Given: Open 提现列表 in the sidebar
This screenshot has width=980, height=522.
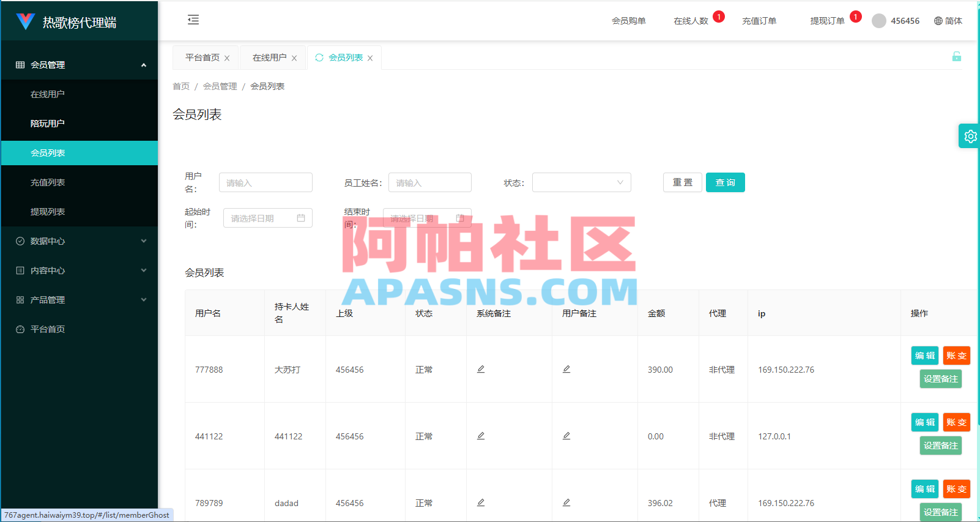Looking at the screenshot, I should [80, 212].
